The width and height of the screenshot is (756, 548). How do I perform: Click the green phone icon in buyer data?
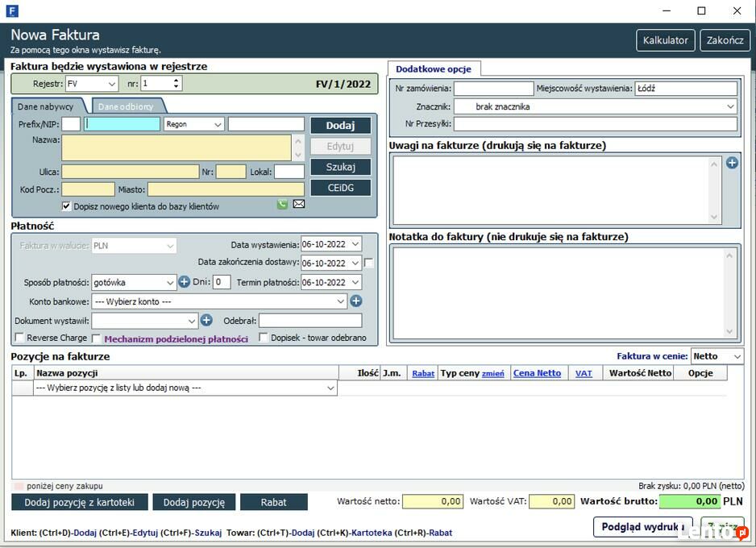[x=282, y=205]
